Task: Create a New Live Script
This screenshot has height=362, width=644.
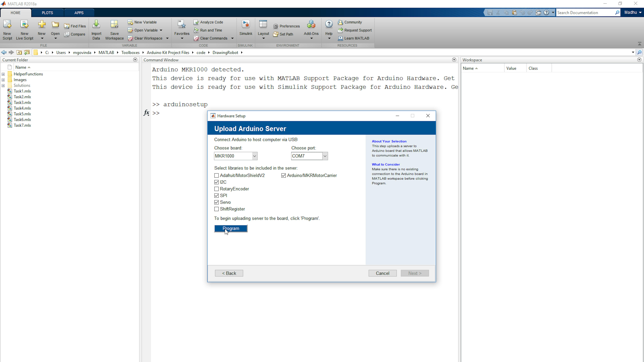Action: coord(24,24)
